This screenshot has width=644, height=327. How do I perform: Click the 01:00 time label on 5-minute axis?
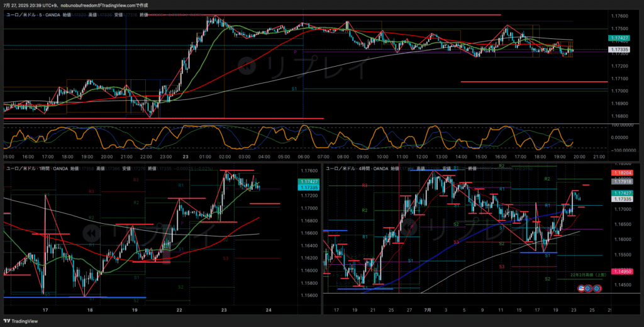205,157
